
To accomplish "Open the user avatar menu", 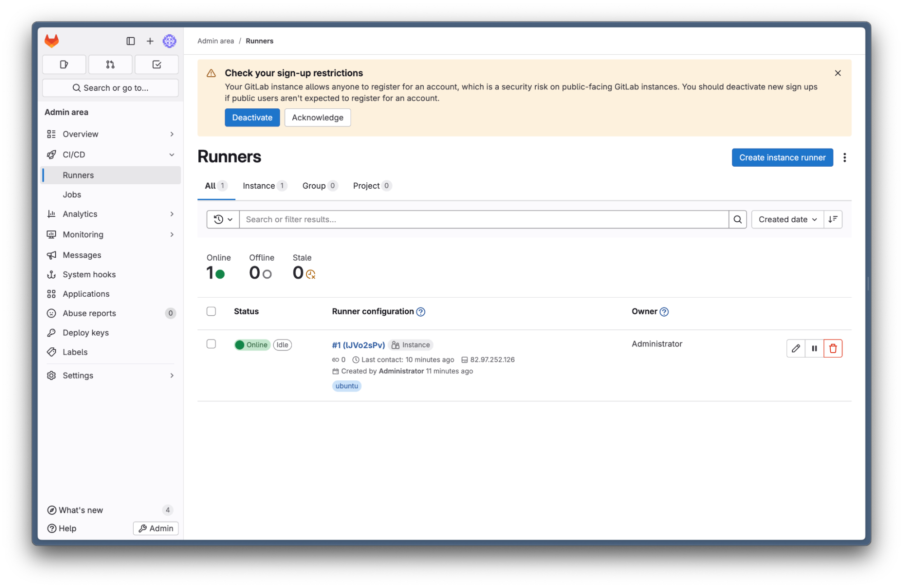I will pyautogui.click(x=169, y=41).
